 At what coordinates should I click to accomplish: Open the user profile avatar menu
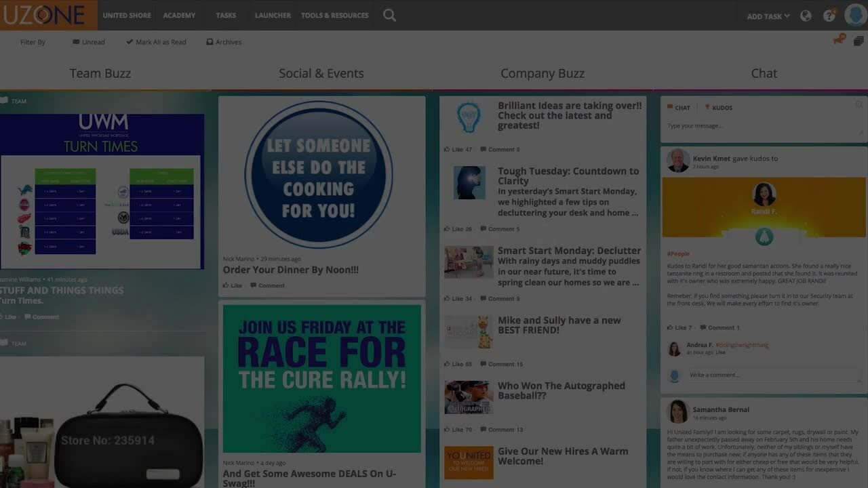(x=856, y=15)
